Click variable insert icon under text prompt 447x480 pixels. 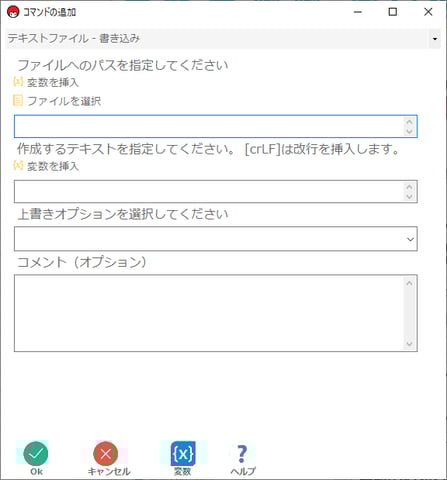[x=18, y=165]
